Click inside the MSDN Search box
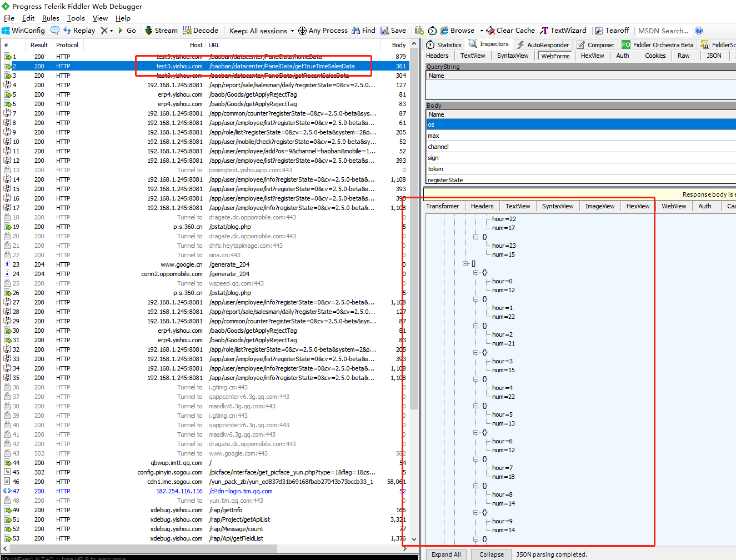The width and height of the screenshot is (736, 560). (x=663, y=31)
